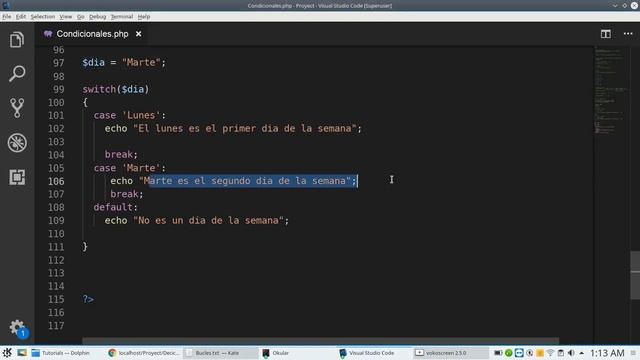Switch to the localhost Chrome window
This screenshot has height=360, width=640.
(144, 353)
